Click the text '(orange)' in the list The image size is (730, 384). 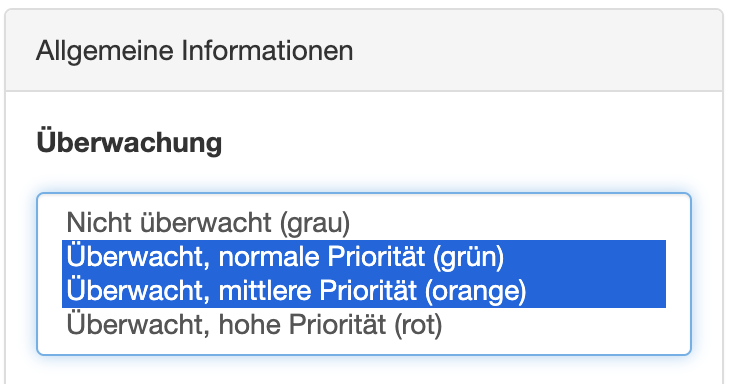(x=475, y=291)
